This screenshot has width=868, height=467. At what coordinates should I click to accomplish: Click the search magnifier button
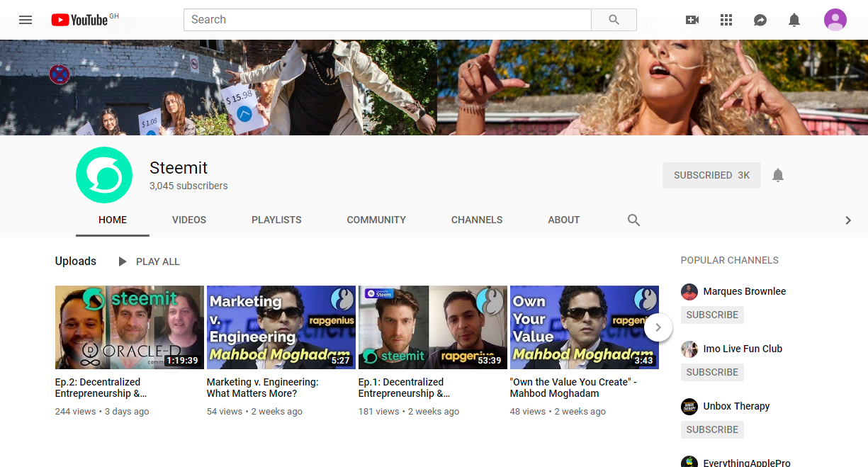point(614,20)
